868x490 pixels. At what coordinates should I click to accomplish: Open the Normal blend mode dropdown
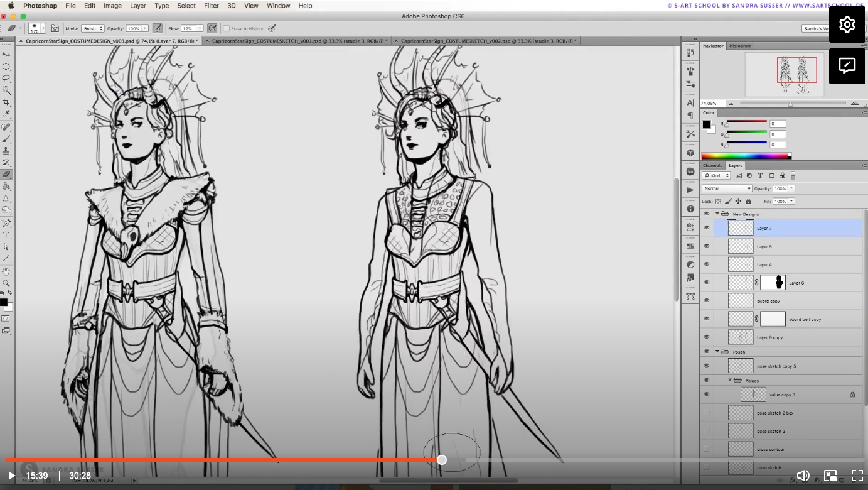tap(727, 188)
